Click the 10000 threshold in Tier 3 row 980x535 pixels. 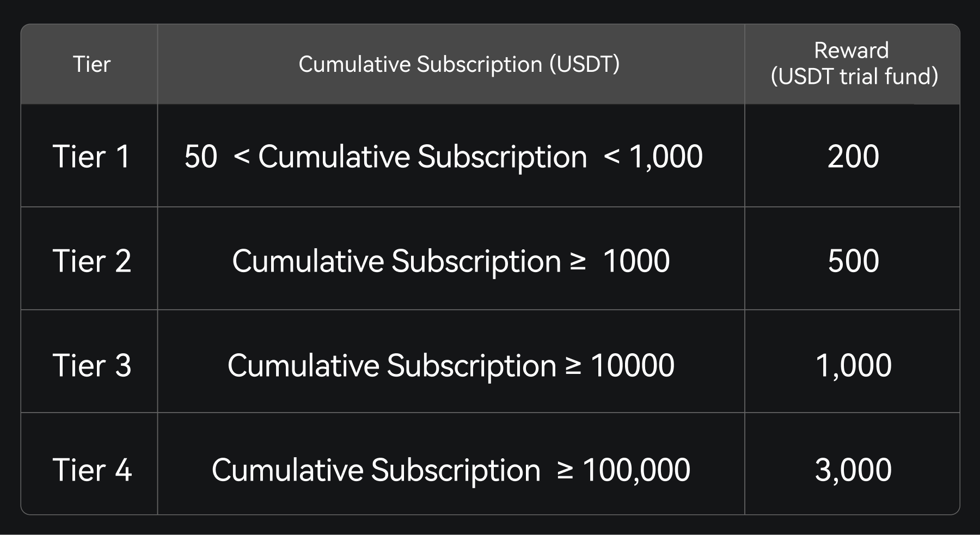tap(632, 365)
